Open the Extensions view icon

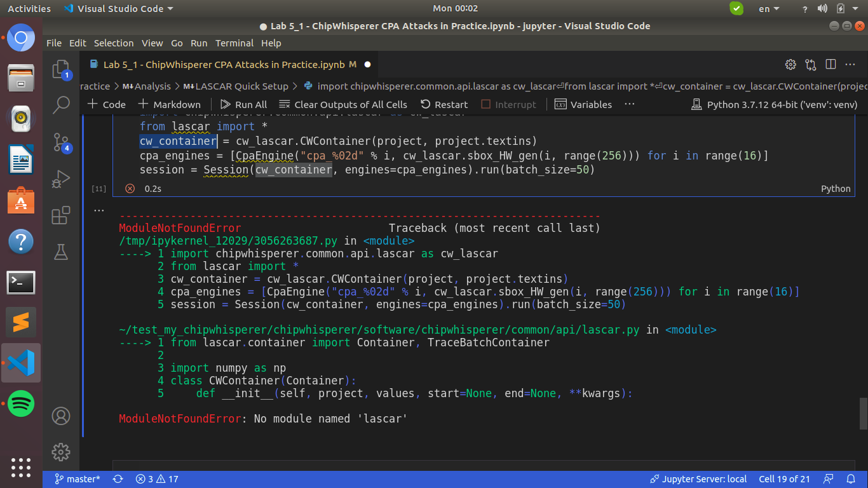(61, 216)
